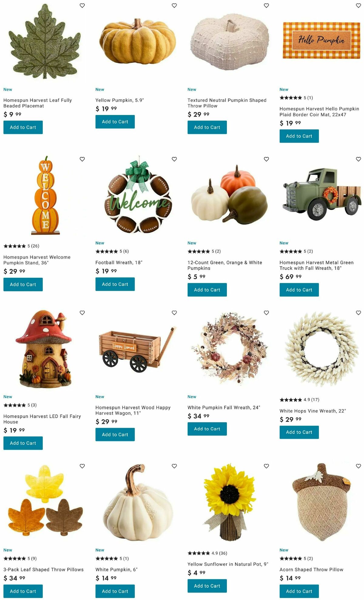Click heart icon on Football Wreath
364x600 pixels.
[x=174, y=159]
